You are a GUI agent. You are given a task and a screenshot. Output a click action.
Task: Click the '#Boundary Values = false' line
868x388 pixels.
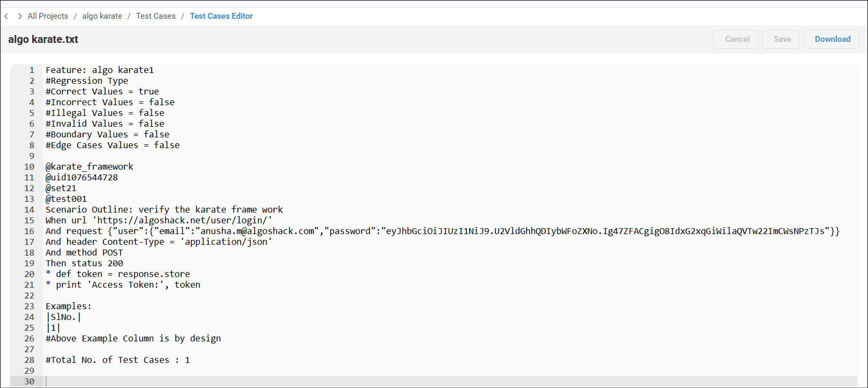pyautogui.click(x=107, y=134)
